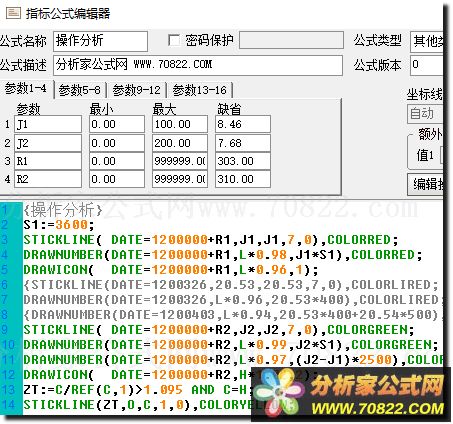Enable the 密码保护 checkbox

click(174, 41)
